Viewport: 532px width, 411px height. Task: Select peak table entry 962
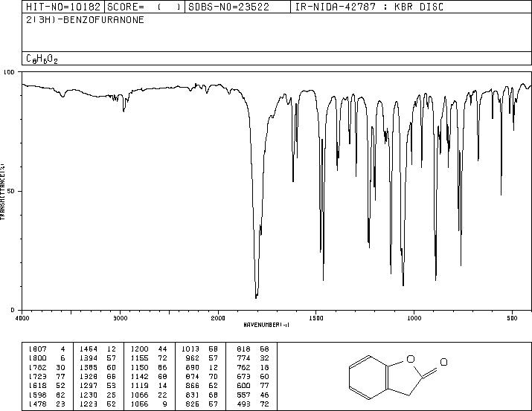201,357
